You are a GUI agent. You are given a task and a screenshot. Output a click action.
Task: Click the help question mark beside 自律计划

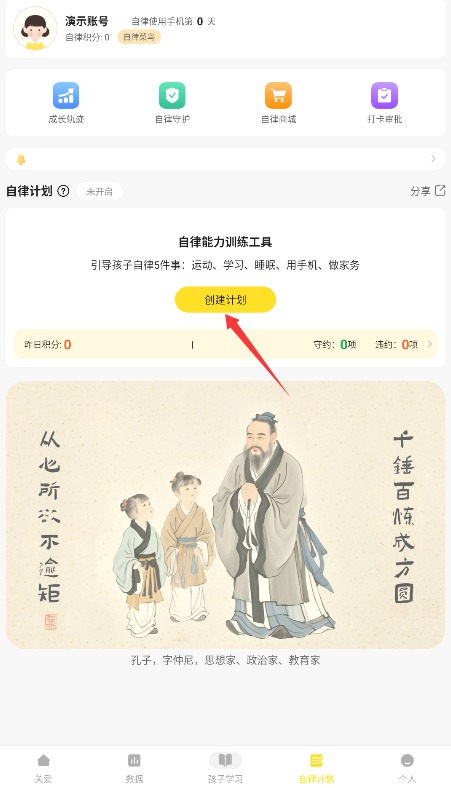point(63,191)
